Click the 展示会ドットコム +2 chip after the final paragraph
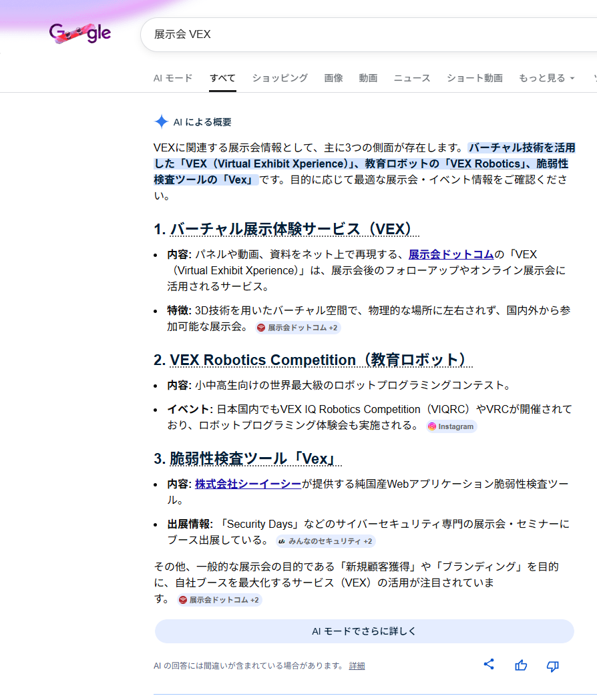 click(220, 600)
